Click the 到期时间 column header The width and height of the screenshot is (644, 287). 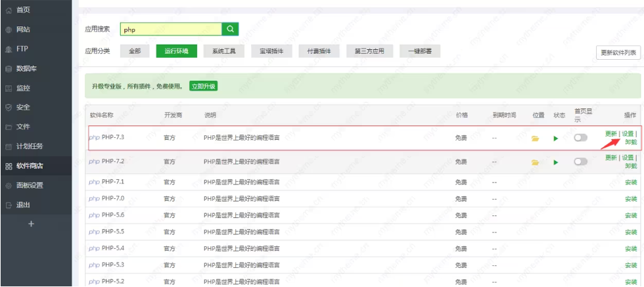point(504,116)
